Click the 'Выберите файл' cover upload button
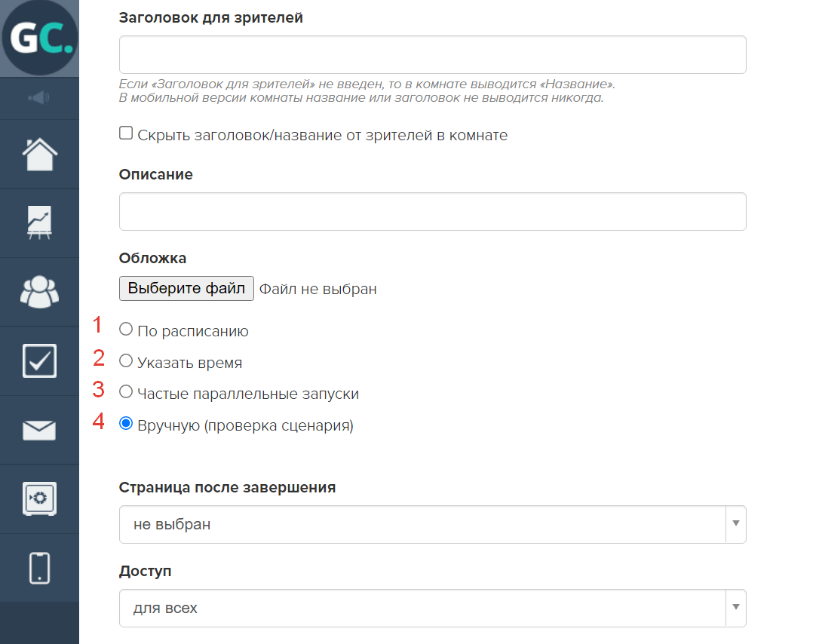 coord(186,288)
